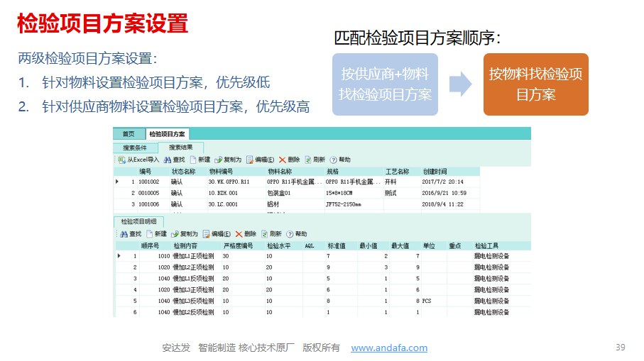Click 查找 in the 检验项目明细 toolbar
Image resolution: width=644 pixels, height=361 pixels.
click(130, 233)
